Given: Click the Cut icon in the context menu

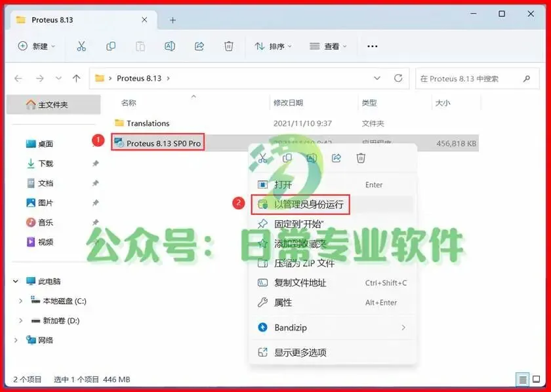Looking at the screenshot, I should point(262,158).
